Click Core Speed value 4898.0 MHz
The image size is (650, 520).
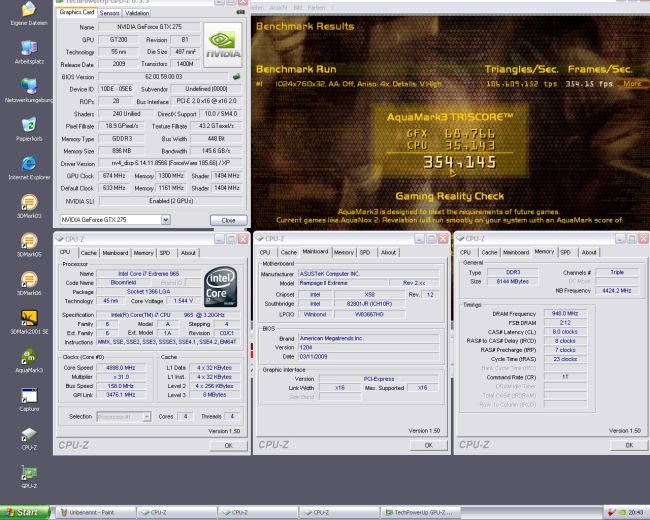click(121, 367)
